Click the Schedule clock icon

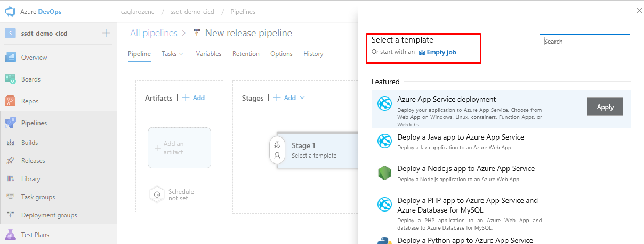[x=157, y=195]
